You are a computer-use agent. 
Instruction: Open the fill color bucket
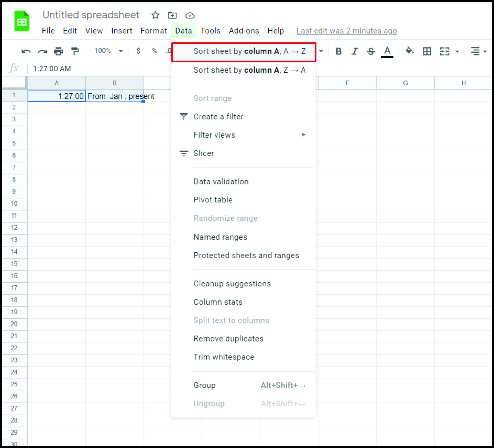point(409,51)
